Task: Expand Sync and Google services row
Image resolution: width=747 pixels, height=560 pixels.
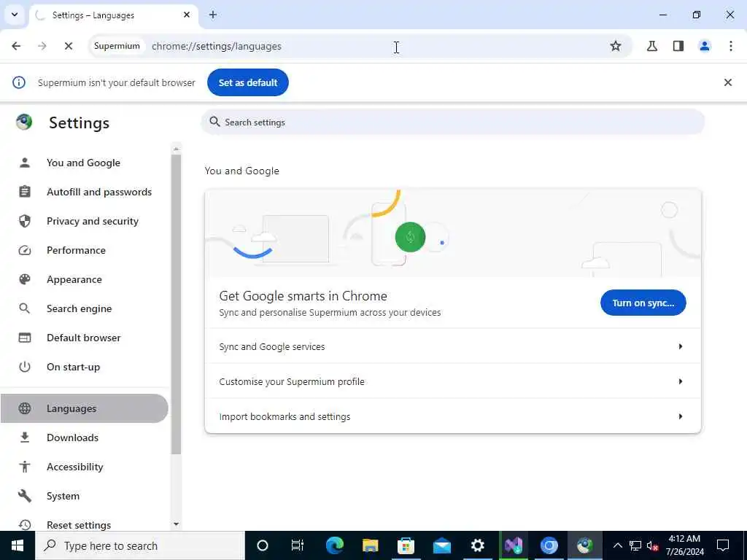Action: coord(452,346)
